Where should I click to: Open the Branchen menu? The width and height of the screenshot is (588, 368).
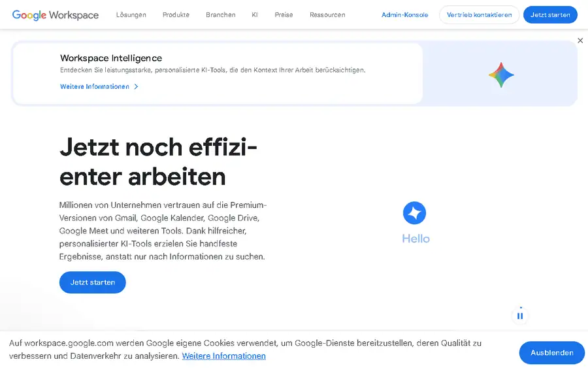[x=221, y=14]
